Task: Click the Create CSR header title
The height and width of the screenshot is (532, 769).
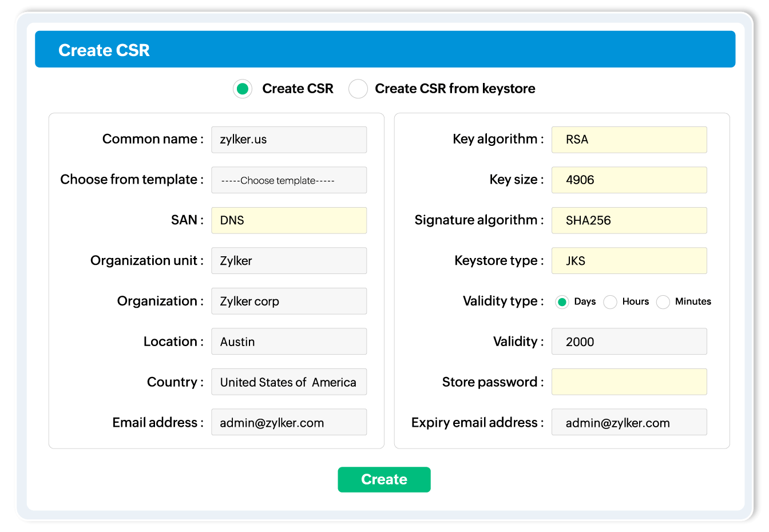Action: (x=104, y=50)
